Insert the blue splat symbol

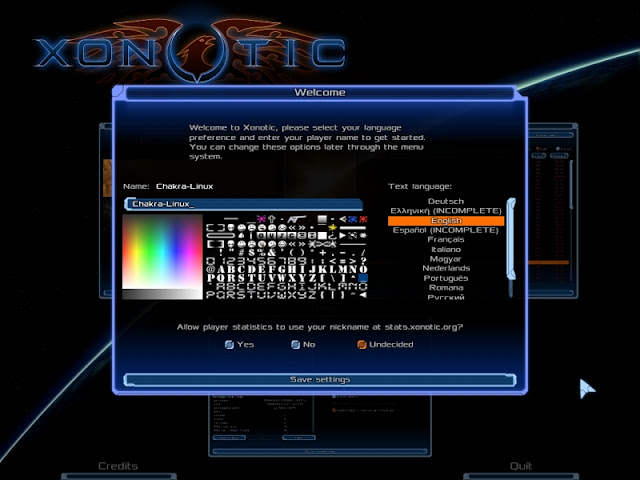(x=352, y=219)
